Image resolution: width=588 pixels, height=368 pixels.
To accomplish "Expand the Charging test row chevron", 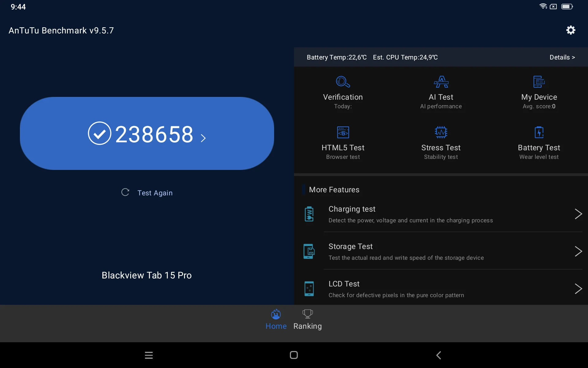I will (x=578, y=214).
